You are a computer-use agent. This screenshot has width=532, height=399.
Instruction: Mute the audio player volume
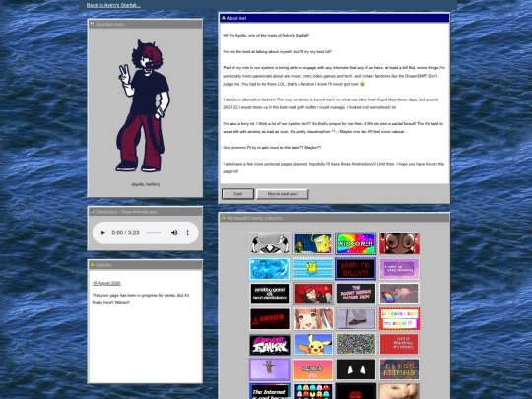(174, 233)
